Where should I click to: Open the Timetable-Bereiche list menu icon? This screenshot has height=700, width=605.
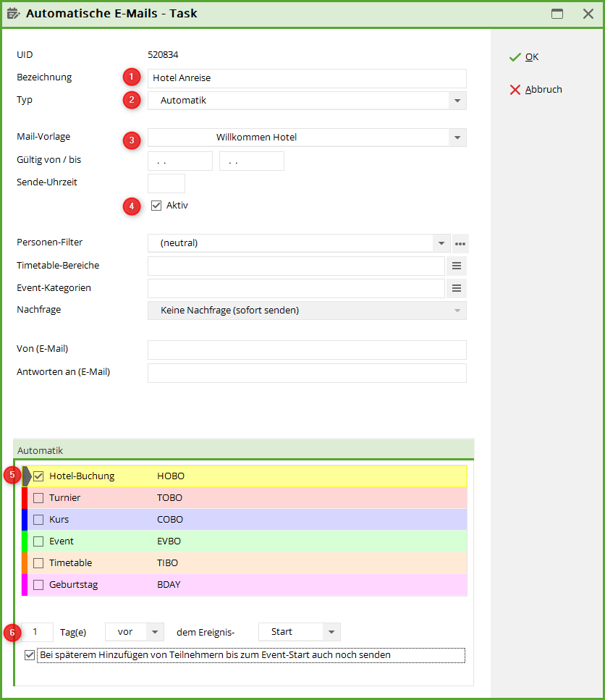pyautogui.click(x=456, y=266)
